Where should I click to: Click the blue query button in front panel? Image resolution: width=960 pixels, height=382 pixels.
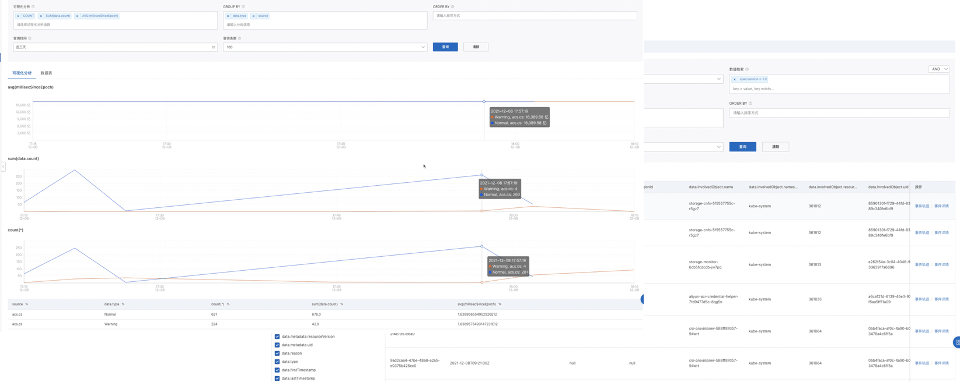pyautogui.click(x=445, y=47)
